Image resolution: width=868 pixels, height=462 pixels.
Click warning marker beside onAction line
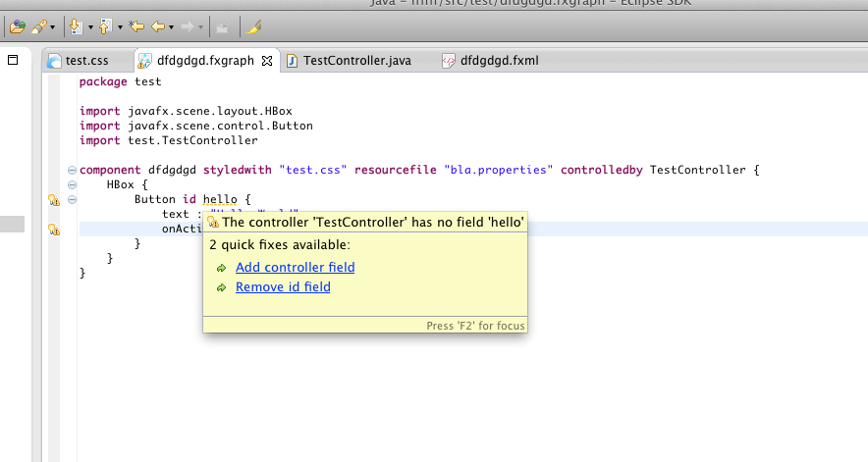[x=54, y=230]
